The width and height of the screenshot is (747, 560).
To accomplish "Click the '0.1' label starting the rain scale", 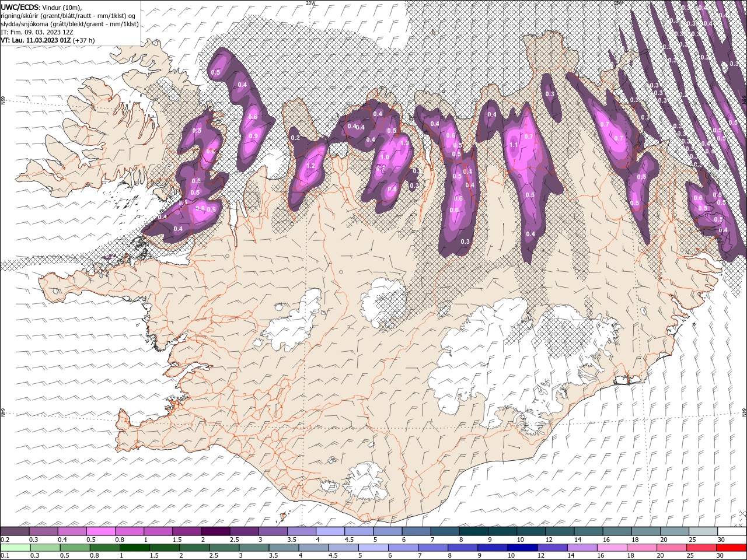I will tap(5, 556).
